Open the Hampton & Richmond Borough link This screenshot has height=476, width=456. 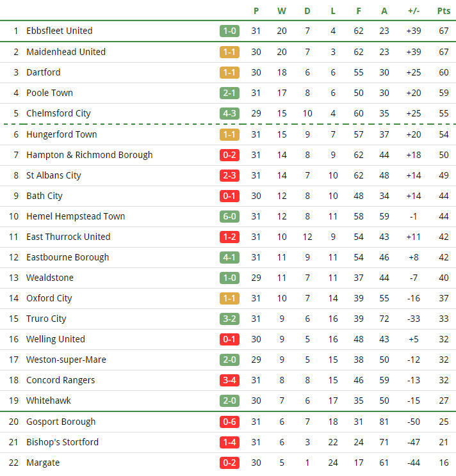89,155
